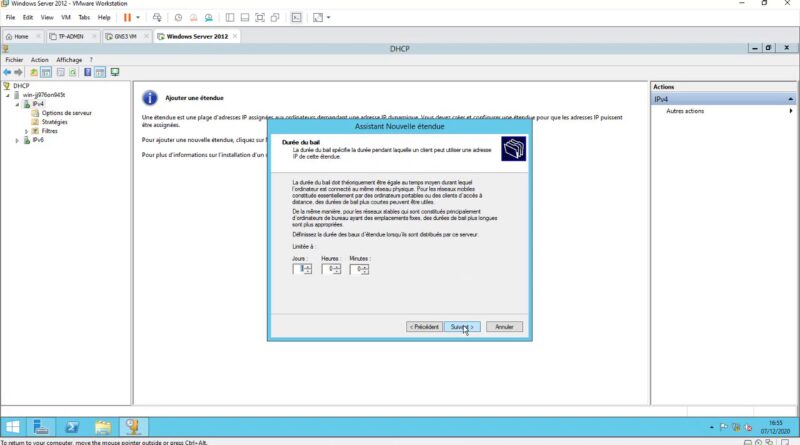The image size is (800, 445).
Task: Open PowerShell from the taskbar
Action: pyautogui.click(x=71, y=427)
